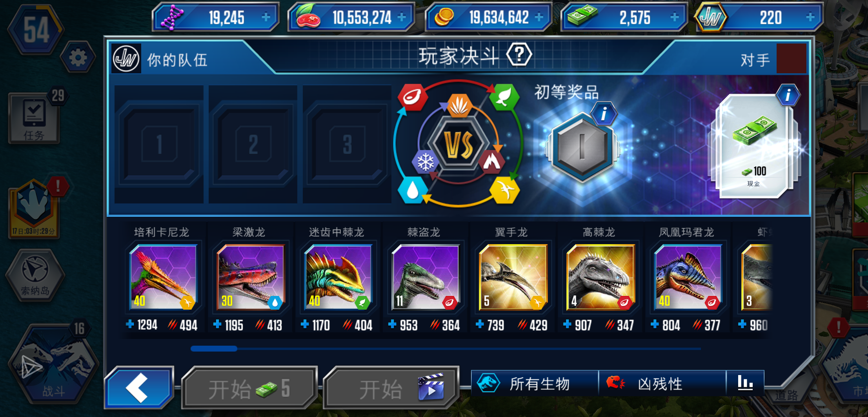Viewport: 868px width, 417px height.
Task: Click the blue back arrow button
Action: (x=139, y=388)
